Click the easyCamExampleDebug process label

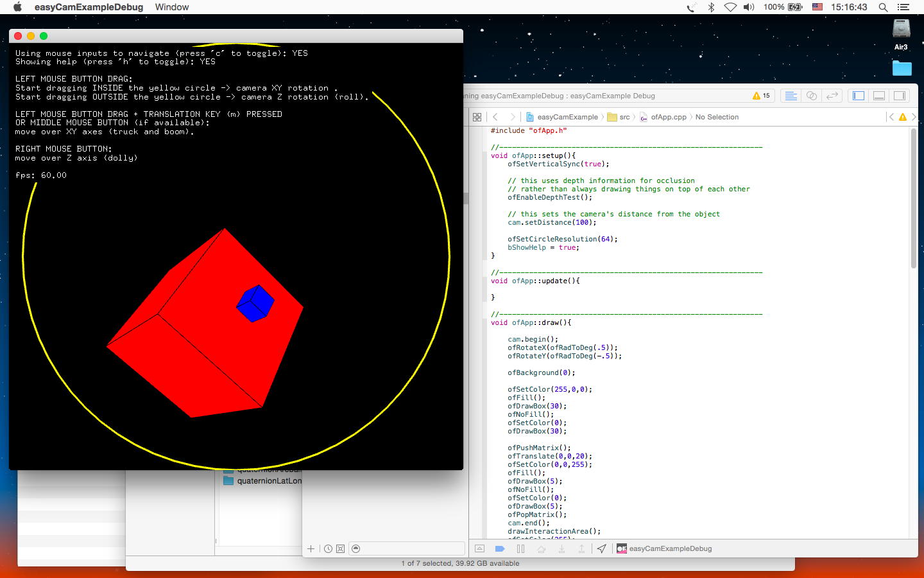point(670,548)
